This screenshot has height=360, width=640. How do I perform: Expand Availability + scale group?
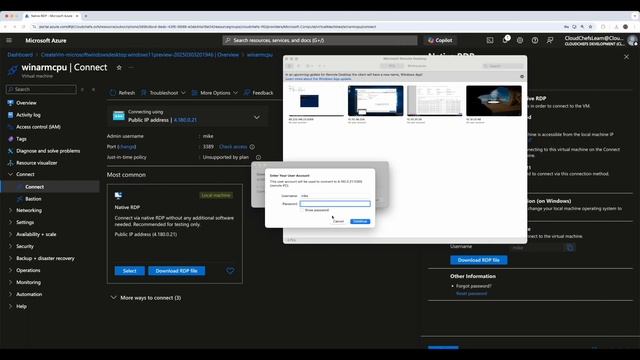11,234
